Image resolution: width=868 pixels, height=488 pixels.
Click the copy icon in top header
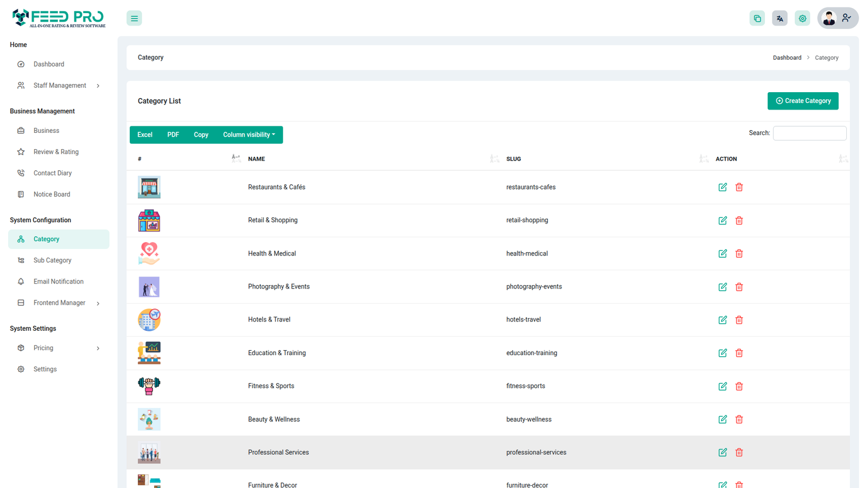[x=757, y=18]
